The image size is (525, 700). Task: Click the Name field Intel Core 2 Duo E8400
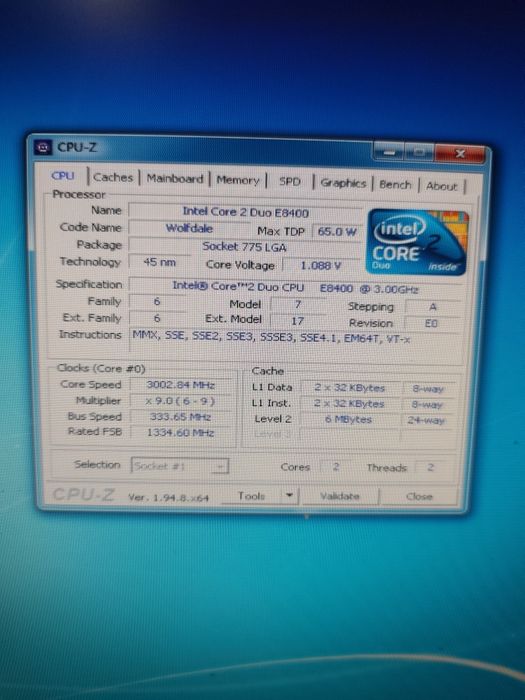pyautogui.click(x=245, y=212)
